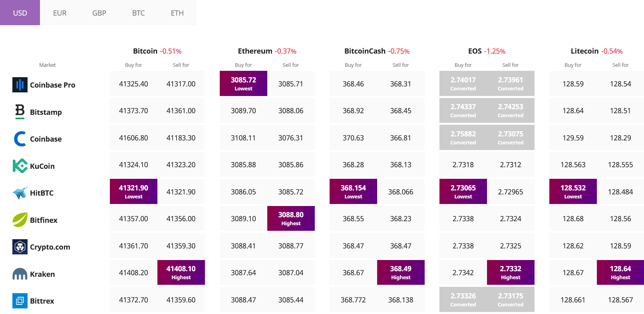Viewport: 644px width, 314px height.
Task: Click the BitcoinCash column heading
Action: click(x=365, y=51)
